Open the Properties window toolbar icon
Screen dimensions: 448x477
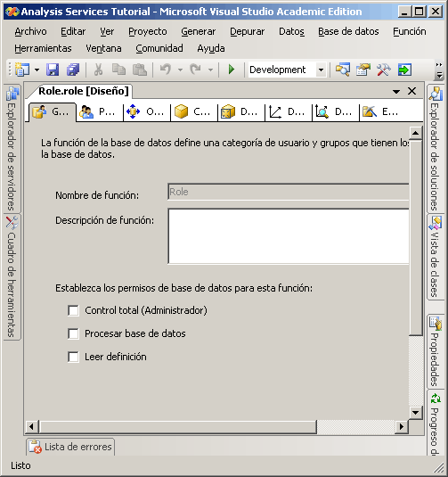363,70
